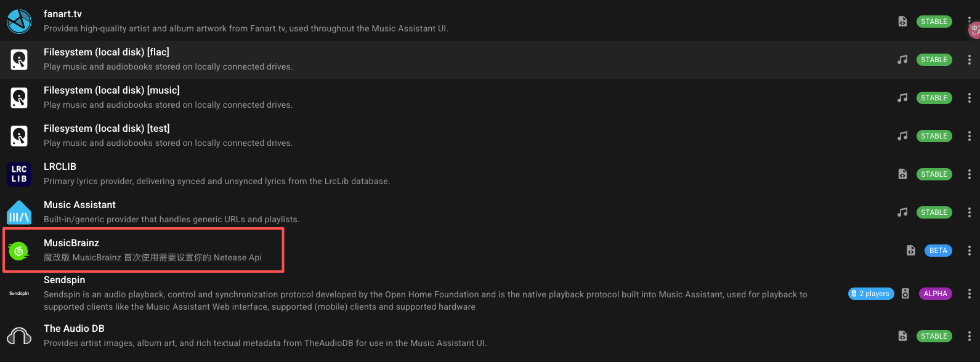Click the green MusicBrainz provider logo

[x=19, y=250]
